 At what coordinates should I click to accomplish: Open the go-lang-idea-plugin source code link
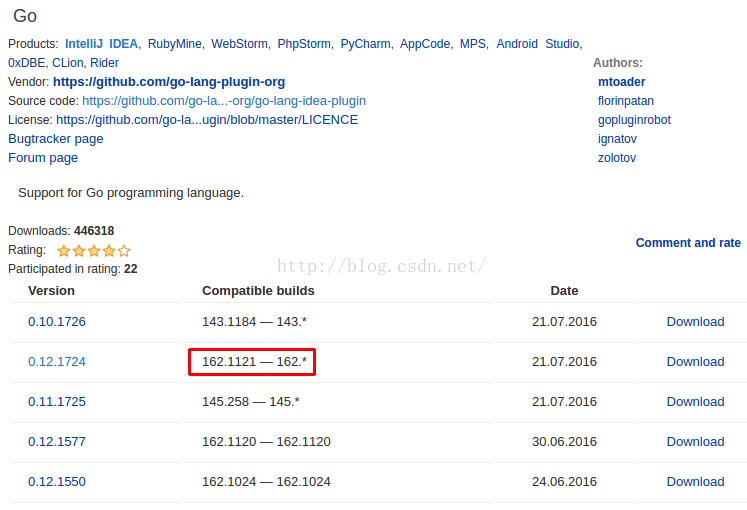tap(224, 101)
